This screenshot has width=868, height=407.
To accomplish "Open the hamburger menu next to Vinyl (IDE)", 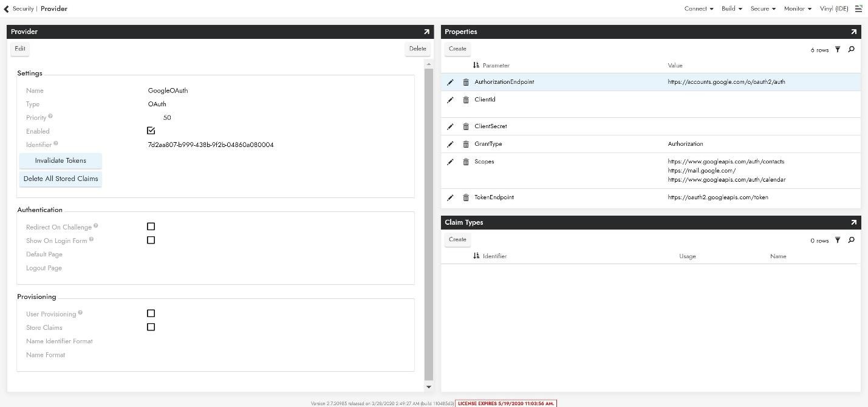I will [x=858, y=9].
